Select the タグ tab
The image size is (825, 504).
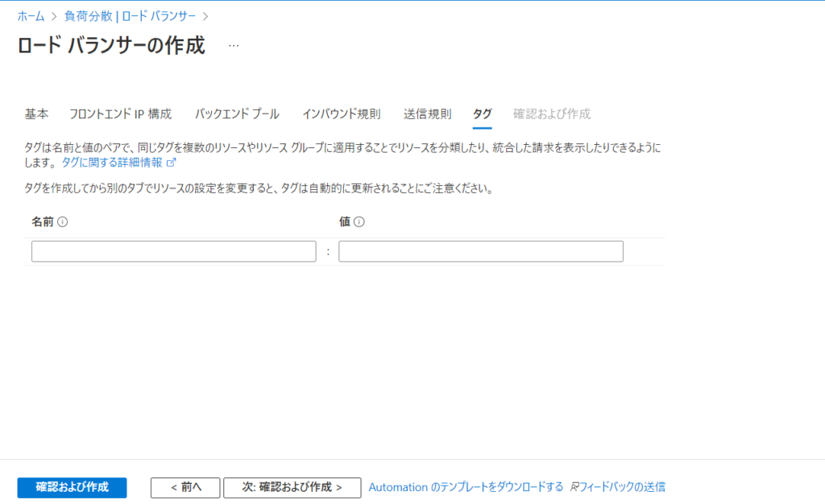click(x=482, y=114)
